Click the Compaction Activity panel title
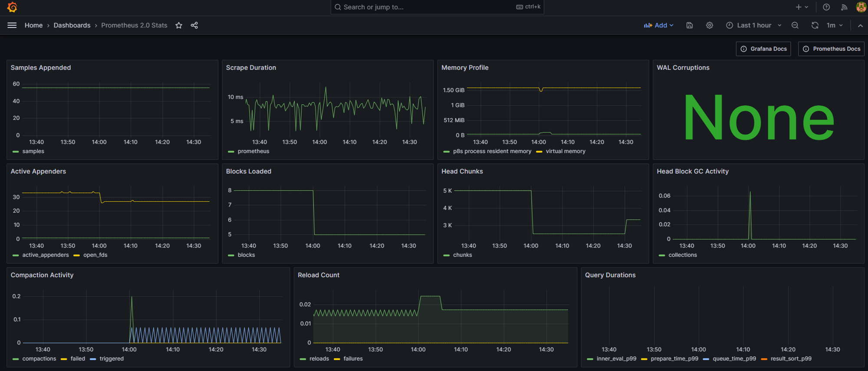Screen dimensions: 868x371 [x=42, y=275]
